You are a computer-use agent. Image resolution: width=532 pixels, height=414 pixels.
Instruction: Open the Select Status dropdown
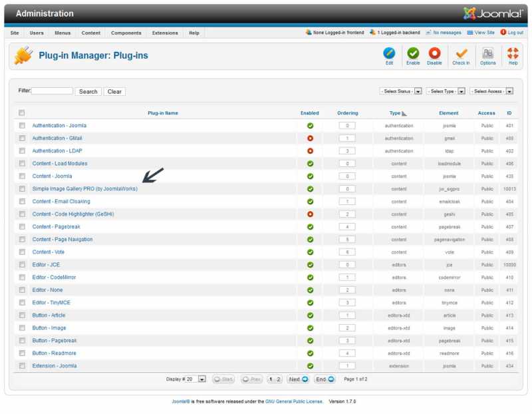pos(401,91)
